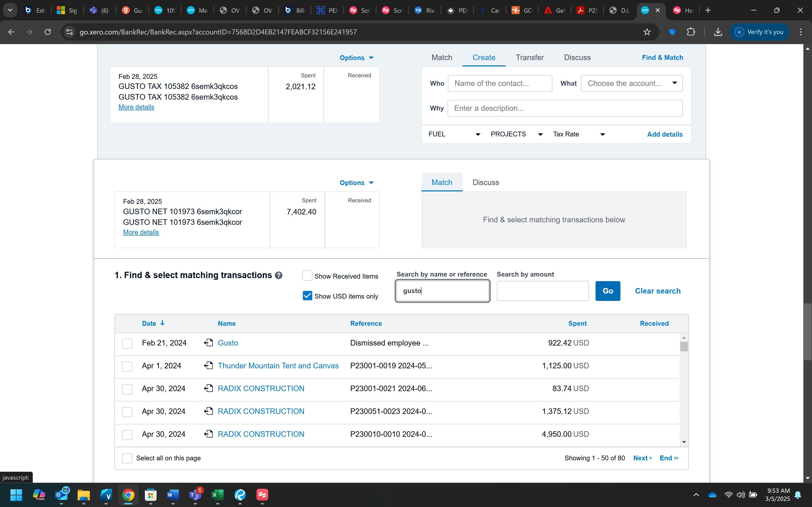
Task: Open Excel from the taskbar
Action: (x=217, y=495)
